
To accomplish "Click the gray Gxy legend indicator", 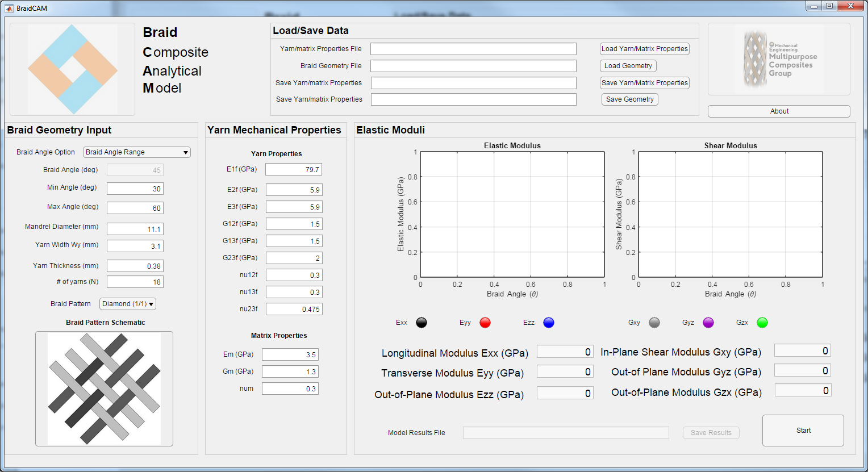I will (654, 323).
